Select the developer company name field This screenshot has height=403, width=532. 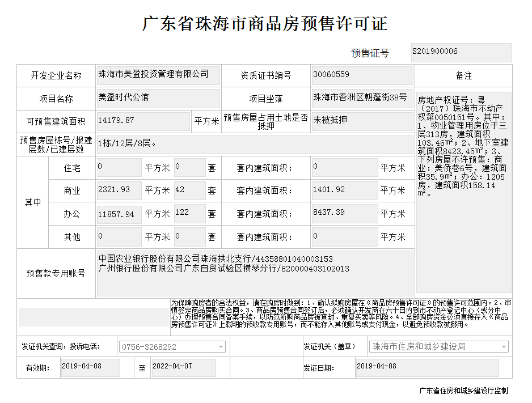pos(158,75)
